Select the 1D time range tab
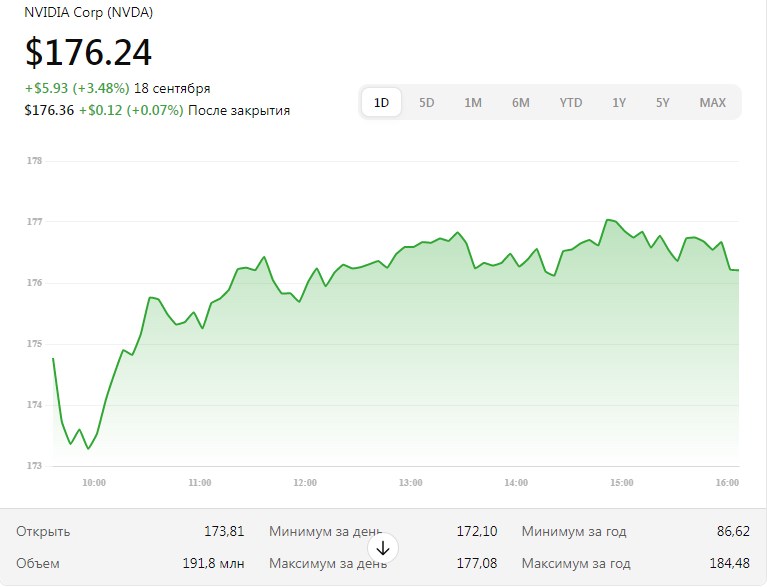 coord(382,103)
